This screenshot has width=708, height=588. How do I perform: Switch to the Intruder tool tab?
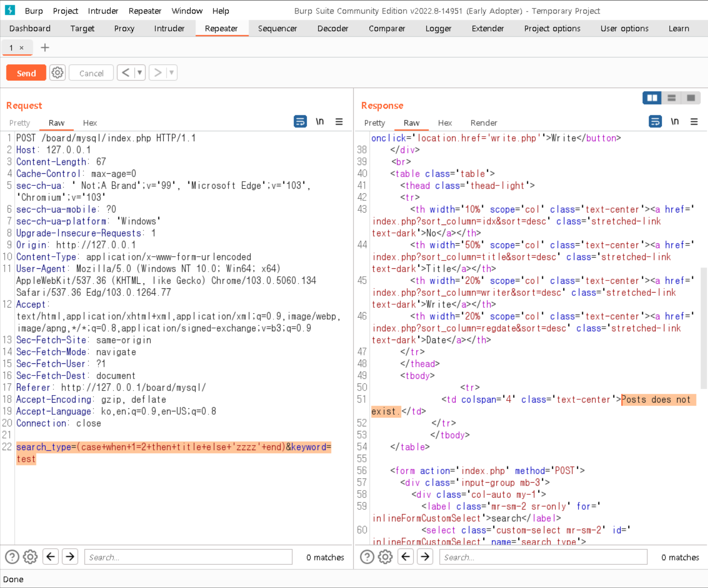pos(169,28)
